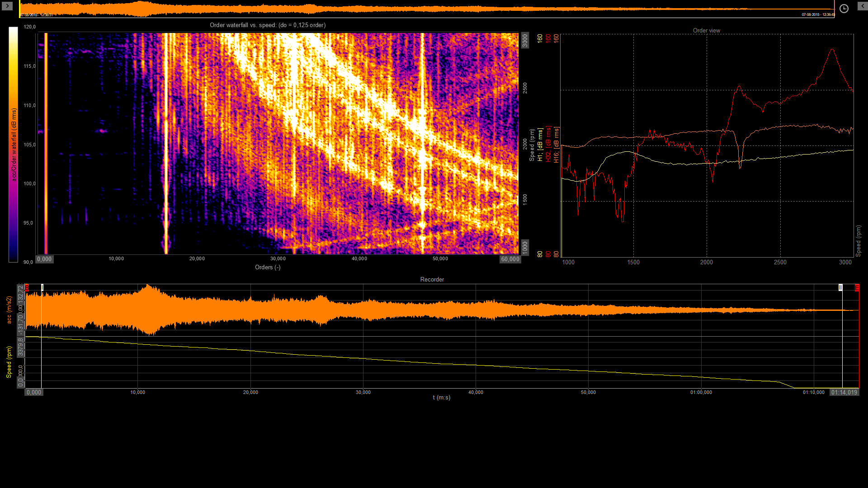Click the white cursor II marker in Recorder
The width and height of the screenshot is (868, 488).
pos(840,287)
